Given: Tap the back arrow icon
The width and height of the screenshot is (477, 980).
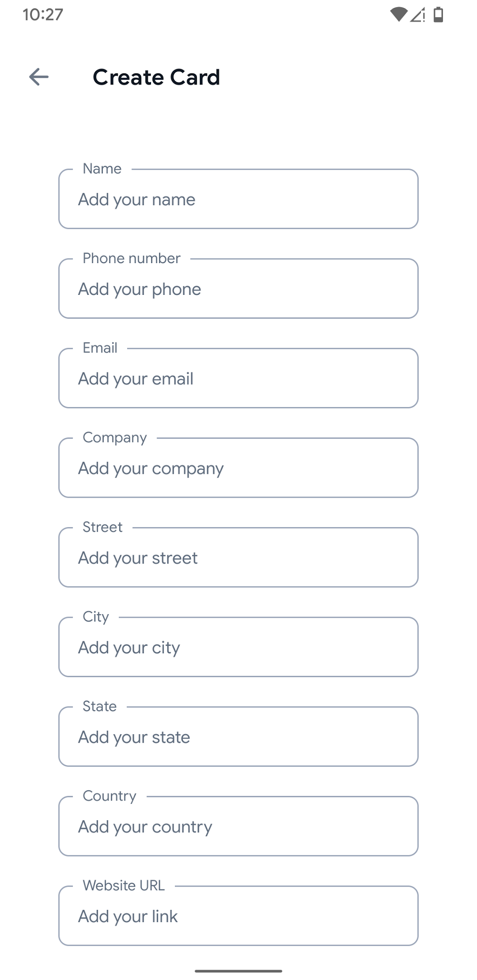Looking at the screenshot, I should click(x=39, y=77).
